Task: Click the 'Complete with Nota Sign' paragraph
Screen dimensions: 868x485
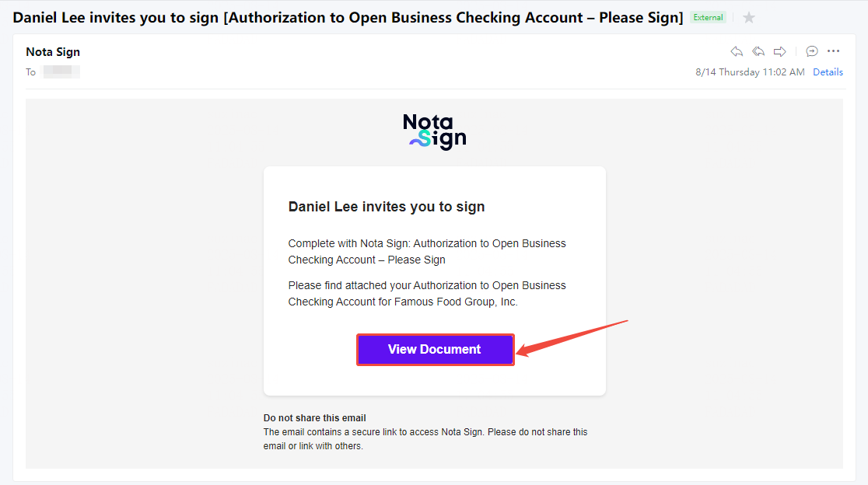Action: click(x=427, y=251)
